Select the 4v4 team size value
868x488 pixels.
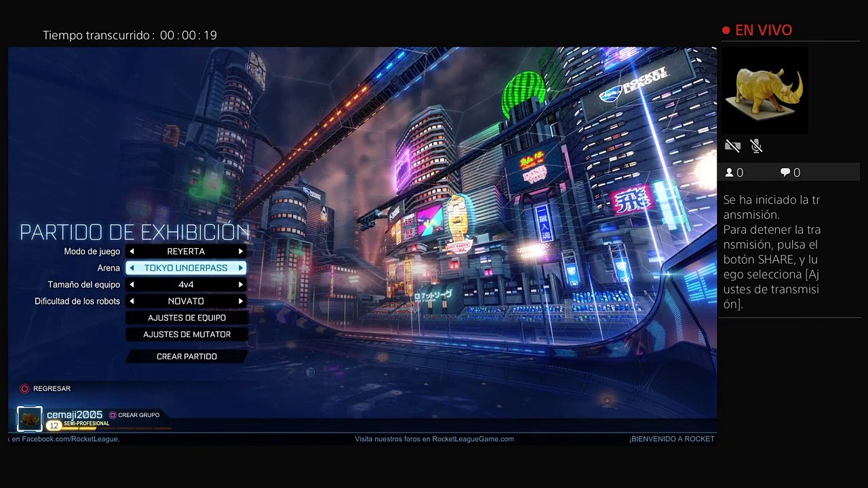pos(186,285)
